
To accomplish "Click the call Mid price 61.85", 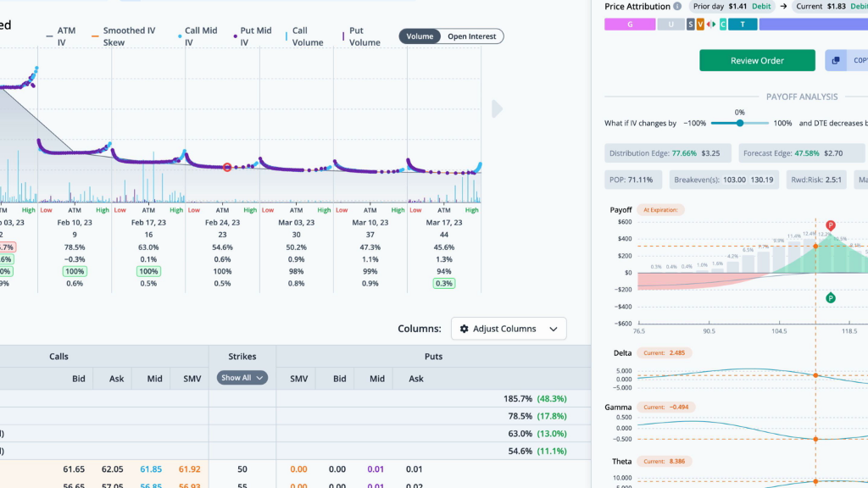I will tap(151, 469).
